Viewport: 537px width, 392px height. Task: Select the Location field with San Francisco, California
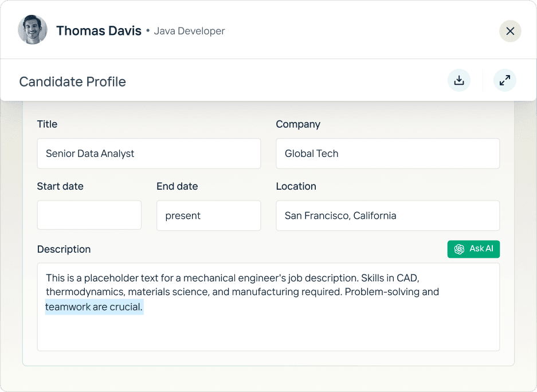point(387,215)
